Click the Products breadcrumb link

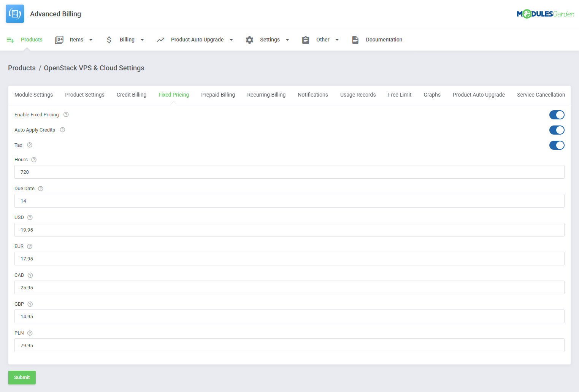22,68
